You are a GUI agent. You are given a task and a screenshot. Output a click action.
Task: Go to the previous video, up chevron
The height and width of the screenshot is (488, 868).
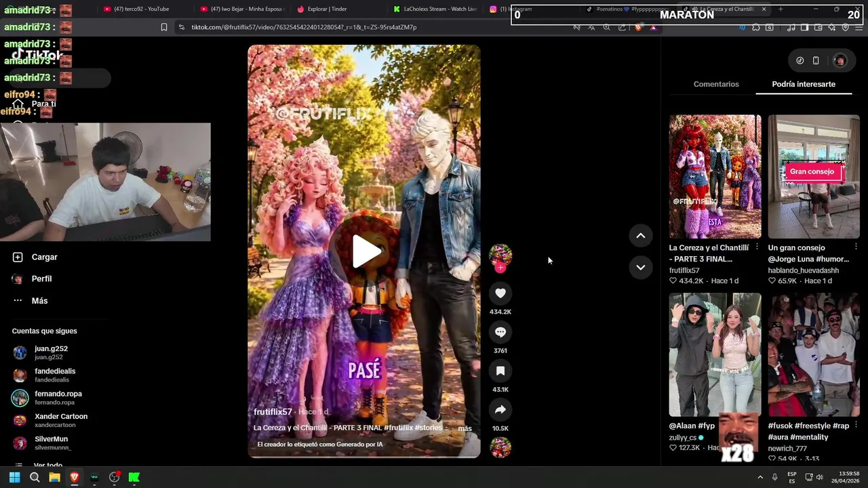[640, 235]
